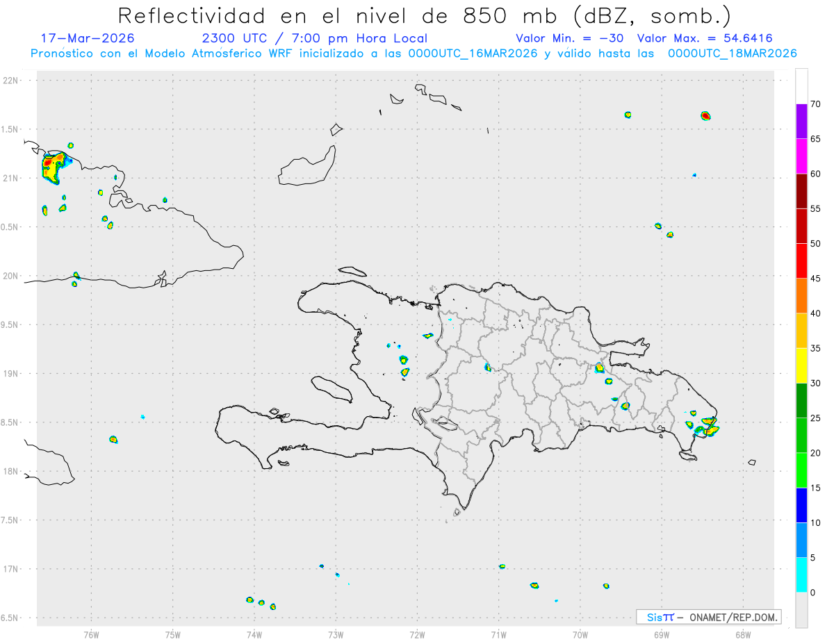Click the colorbar label '0'

pyautogui.click(x=813, y=593)
